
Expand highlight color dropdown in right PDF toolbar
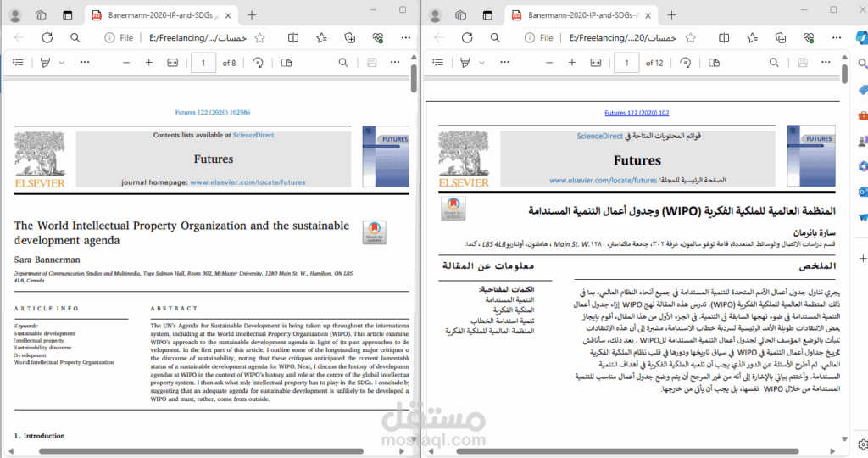point(481,63)
